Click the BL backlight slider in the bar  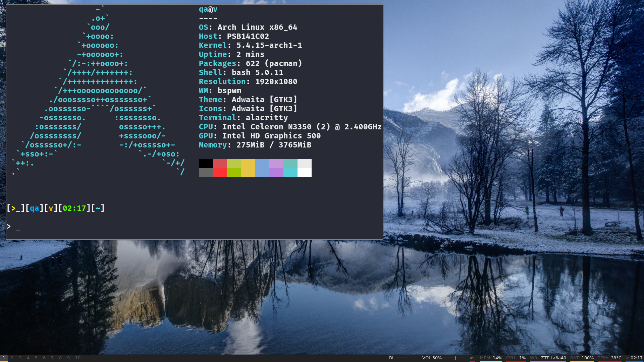[x=407, y=358]
